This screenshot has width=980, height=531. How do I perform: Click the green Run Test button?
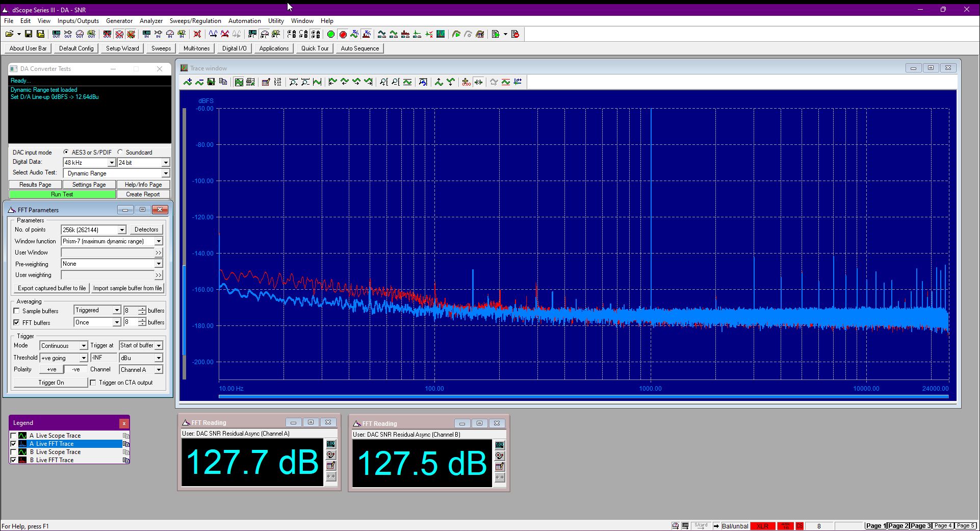click(x=62, y=194)
